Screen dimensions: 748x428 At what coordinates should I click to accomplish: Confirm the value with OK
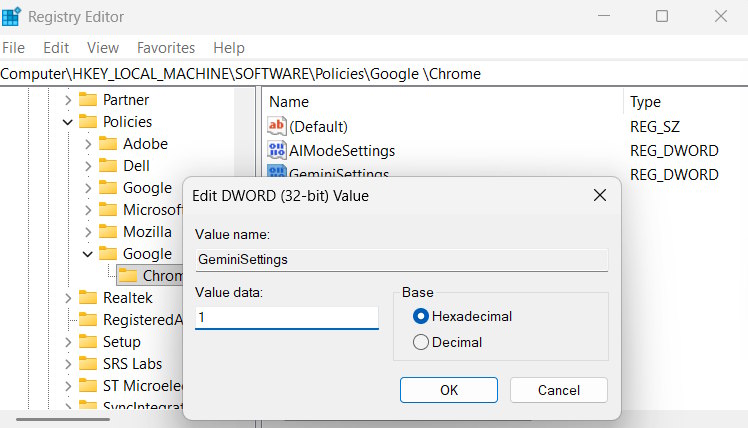[x=448, y=390]
